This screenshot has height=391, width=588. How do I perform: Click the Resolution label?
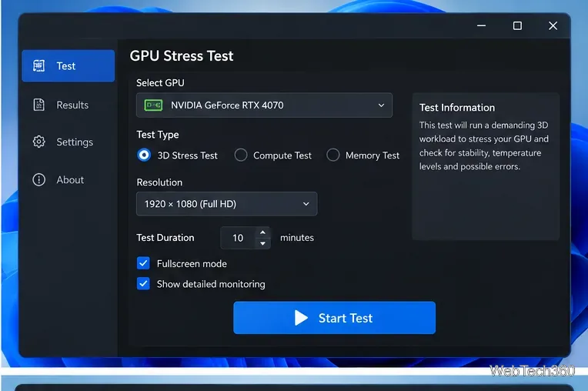(159, 182)
